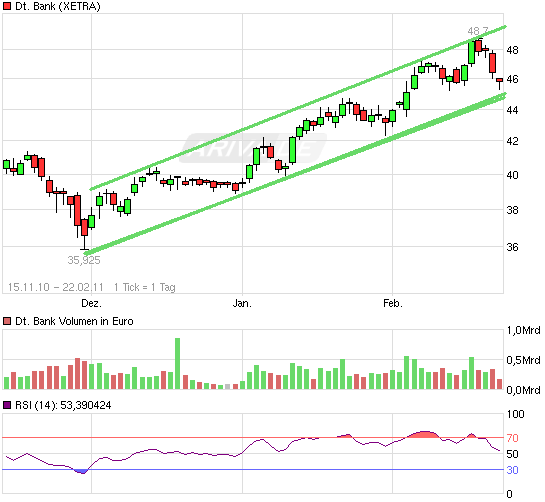The image size is (545, 502).
Task: Click the single grey volume bar
Action: coord(228,387)
